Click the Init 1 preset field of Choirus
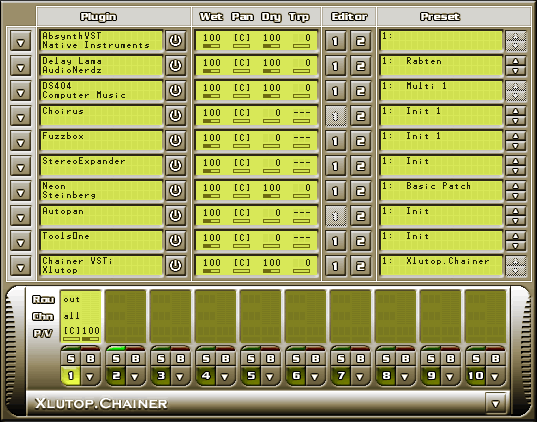This screenshot has height=422, width=537. click(441, 116)
